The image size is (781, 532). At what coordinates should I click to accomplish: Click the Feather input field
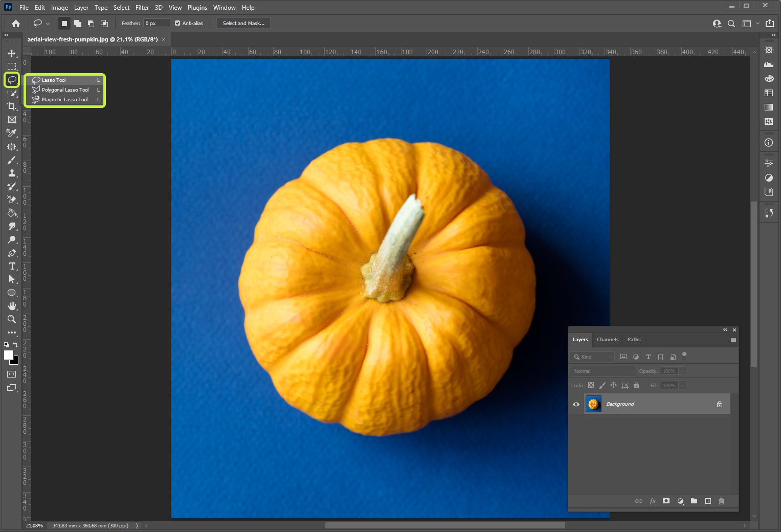click(x=157, y=24)
